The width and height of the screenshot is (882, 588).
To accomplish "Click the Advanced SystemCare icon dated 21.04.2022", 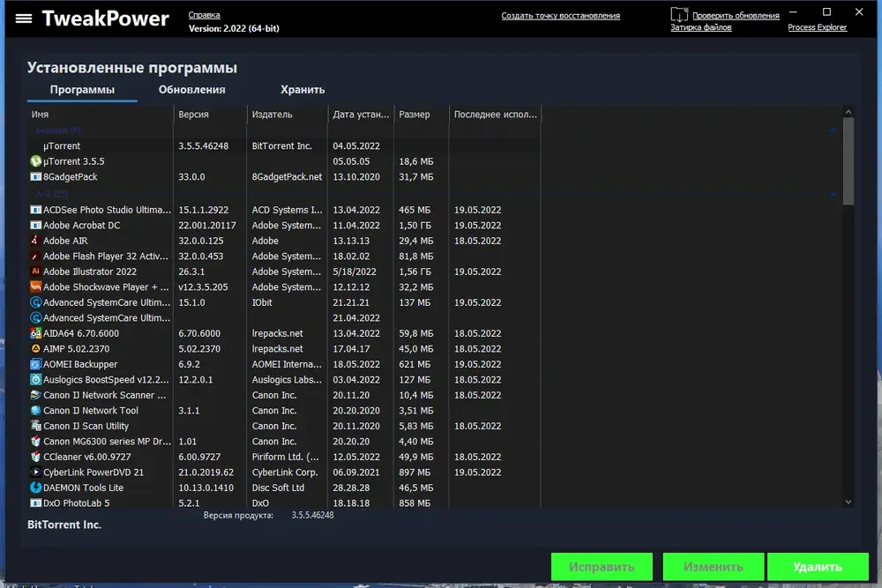I will click(x=35, y=317).
